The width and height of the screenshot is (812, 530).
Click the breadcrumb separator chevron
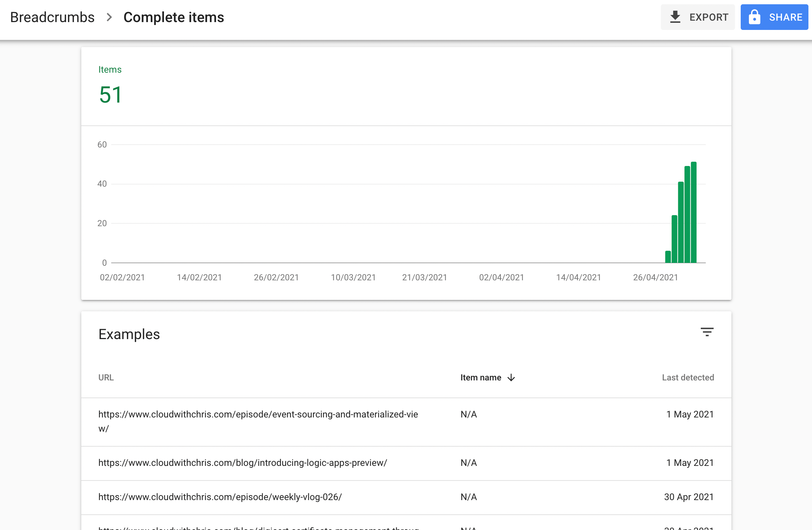[x=109, y=17]
